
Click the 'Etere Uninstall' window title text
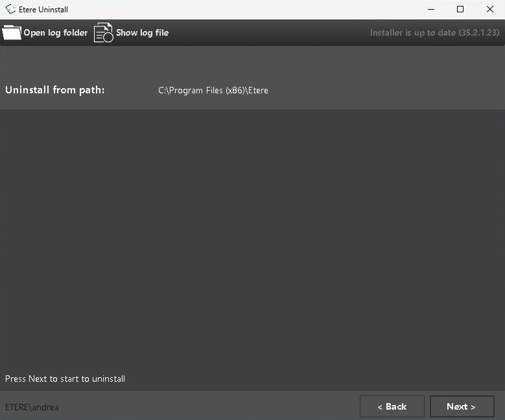(x=43, y=10)
